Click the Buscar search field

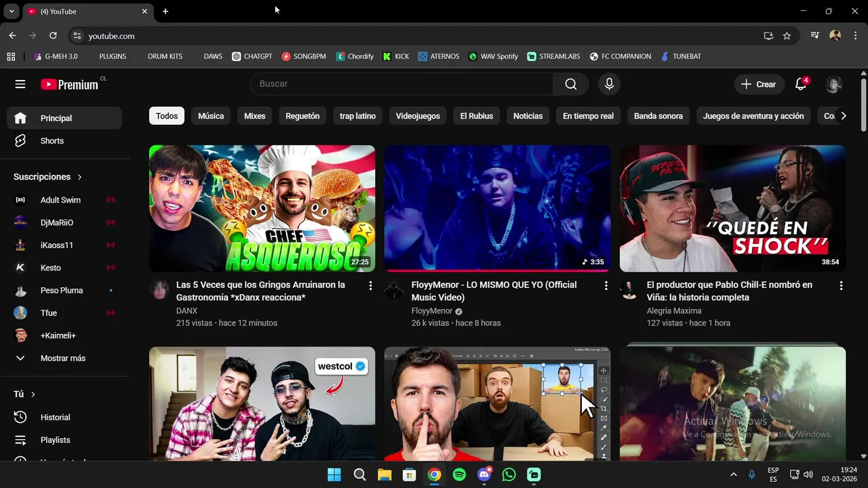tap(401, 84)
